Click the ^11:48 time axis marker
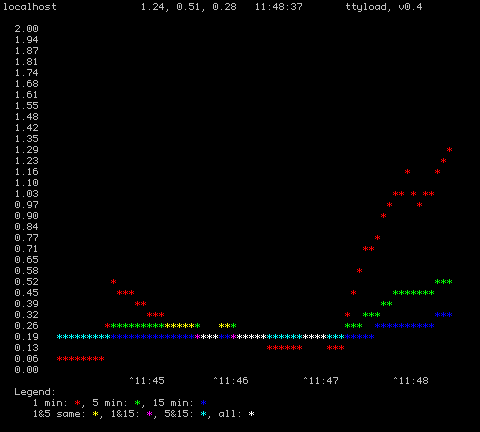Image resolution: width=480 pixels, height=432 pixels. tap(411, 381)
